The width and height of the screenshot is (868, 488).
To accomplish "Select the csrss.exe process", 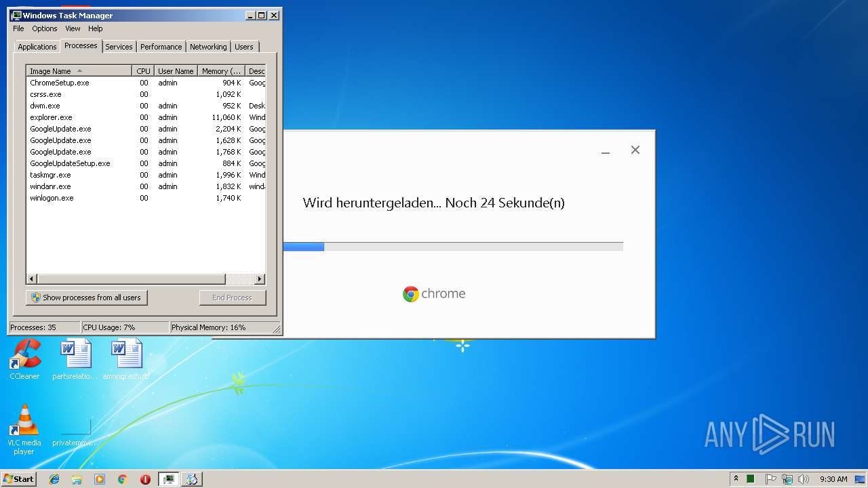I will coord(146,94).
